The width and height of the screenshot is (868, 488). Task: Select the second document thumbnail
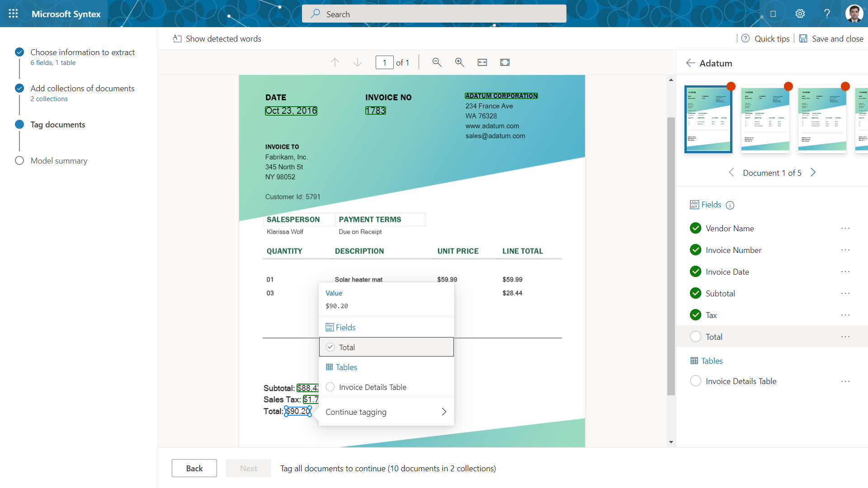[765, 119]
